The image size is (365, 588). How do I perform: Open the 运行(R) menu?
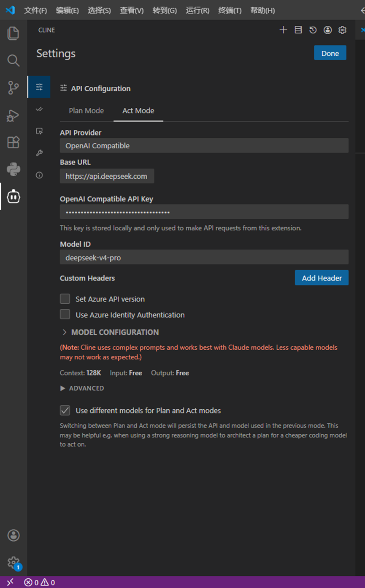(x=197, y=10)
